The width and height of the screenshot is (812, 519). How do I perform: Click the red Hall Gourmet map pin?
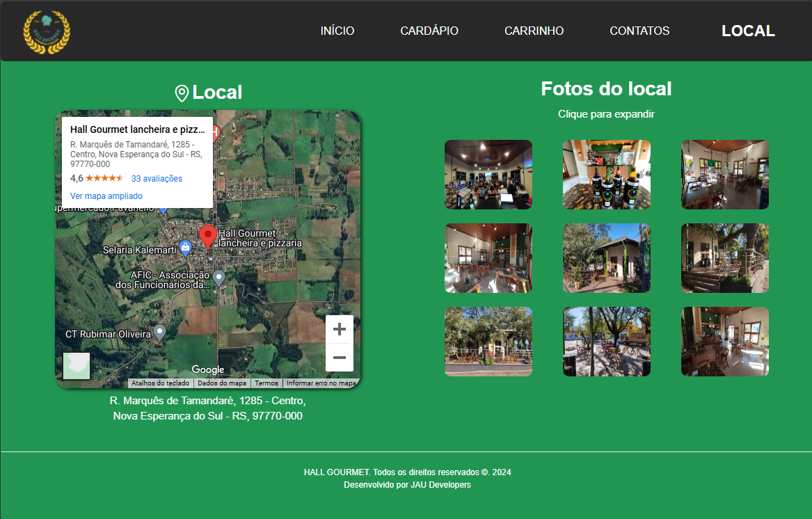pyautogui.click(x=208, y=237)
